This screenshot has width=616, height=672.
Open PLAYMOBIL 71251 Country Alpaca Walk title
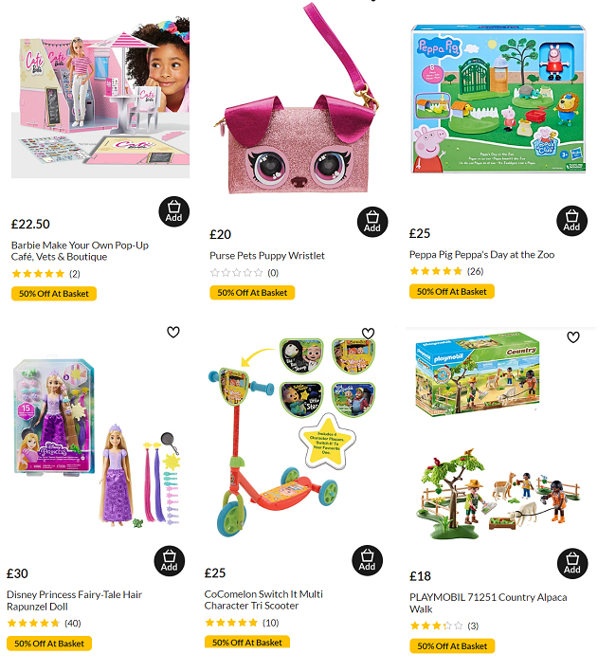[488, 603]
